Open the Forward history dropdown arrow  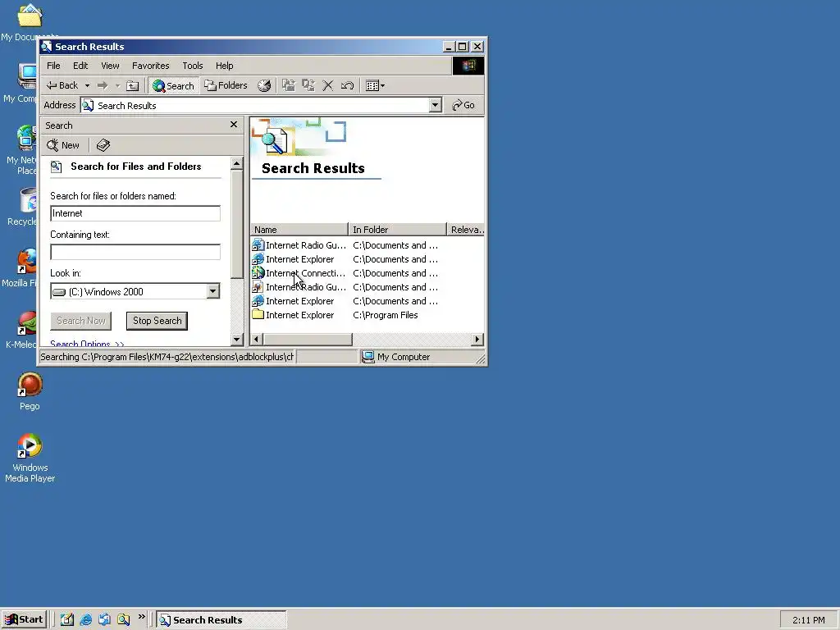117,85
